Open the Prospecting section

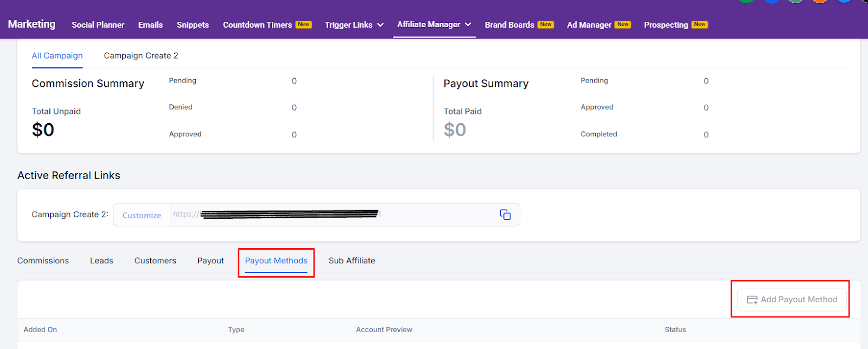pos(666,25)
